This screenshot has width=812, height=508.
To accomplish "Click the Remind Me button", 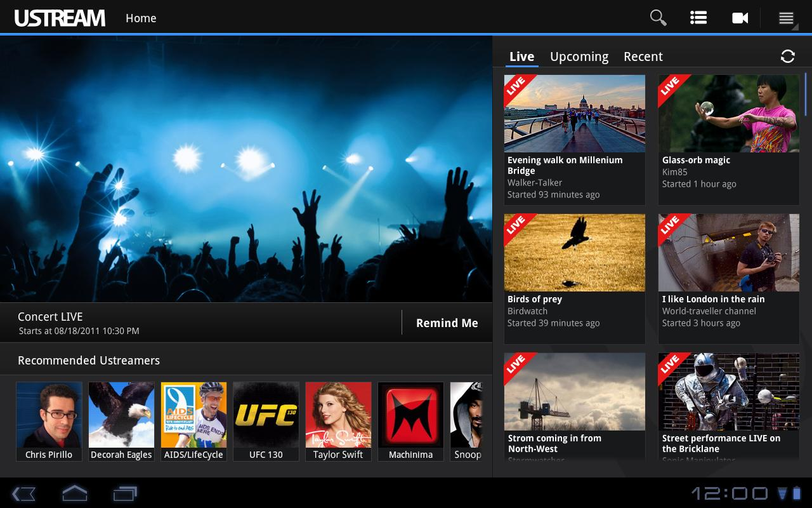I will pyautogui.click(x=447, y=323).
